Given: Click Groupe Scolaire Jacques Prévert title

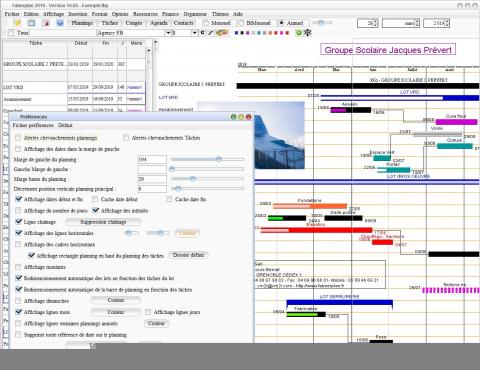Looking at the screenshot, I should point(388,50).
